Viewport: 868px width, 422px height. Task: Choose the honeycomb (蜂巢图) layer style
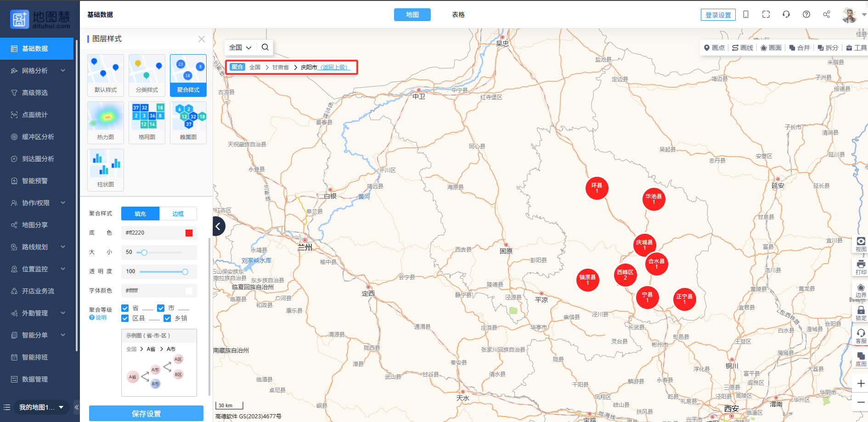coord(188,122)
